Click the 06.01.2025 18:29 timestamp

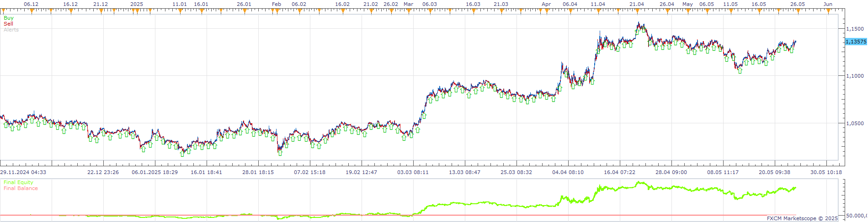pyautogui.click(x=155, y=172)
